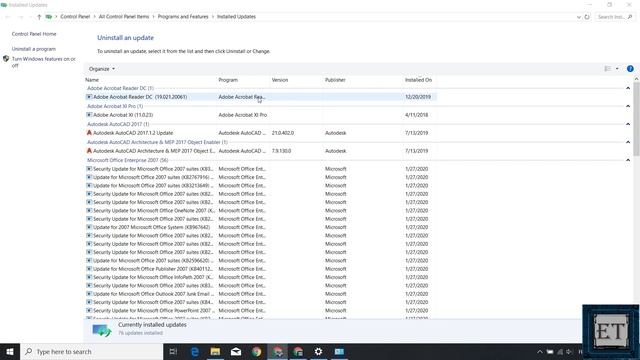Click the Installed Updates breadcrumb

(x=236, y=17)
